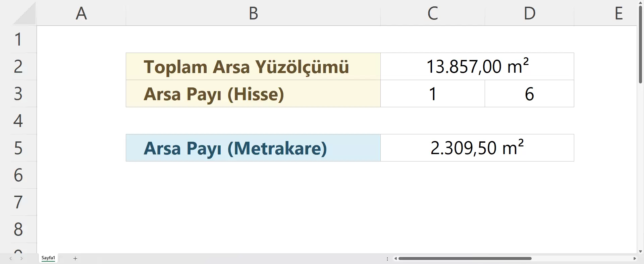Screen dimensions: 644x264
Task: Select column C header
Action: (432, 13)
